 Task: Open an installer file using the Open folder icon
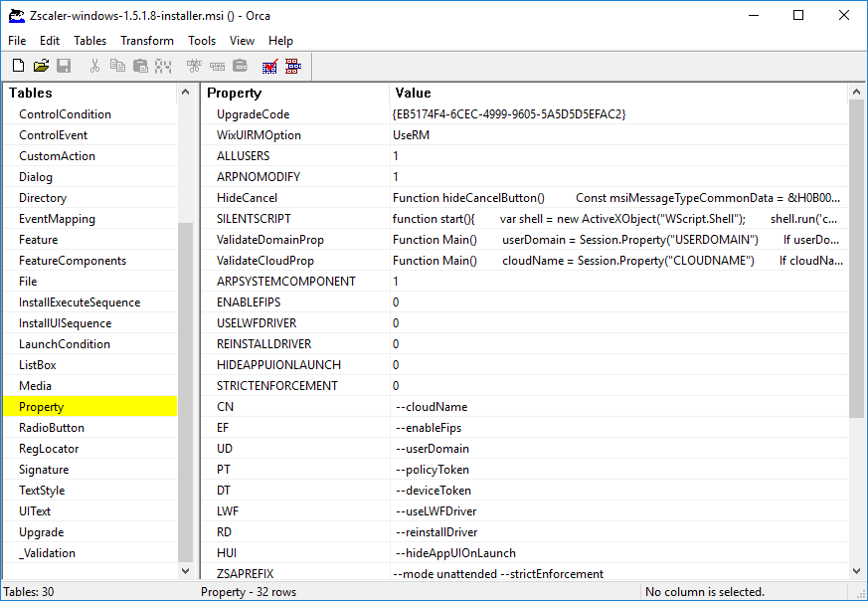[x=42, y=65]
